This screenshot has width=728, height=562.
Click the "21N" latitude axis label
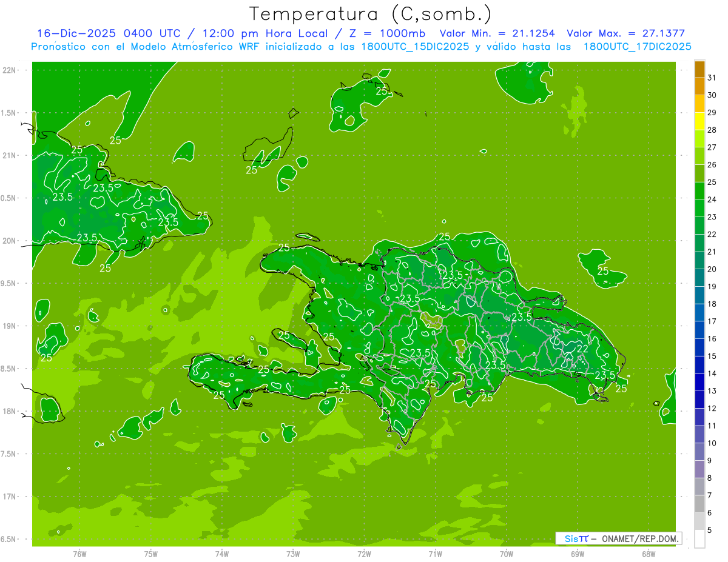[x=9, y=155]
